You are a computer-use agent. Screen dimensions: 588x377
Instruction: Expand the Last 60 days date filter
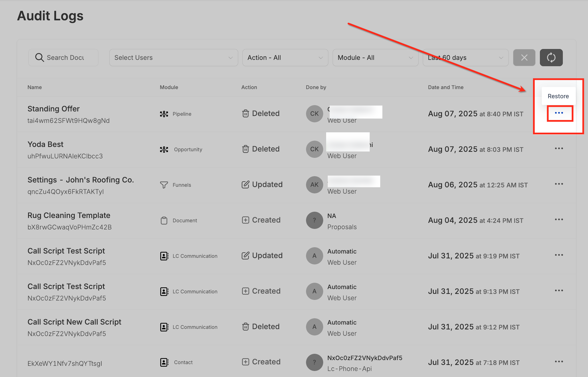(465, 58)
